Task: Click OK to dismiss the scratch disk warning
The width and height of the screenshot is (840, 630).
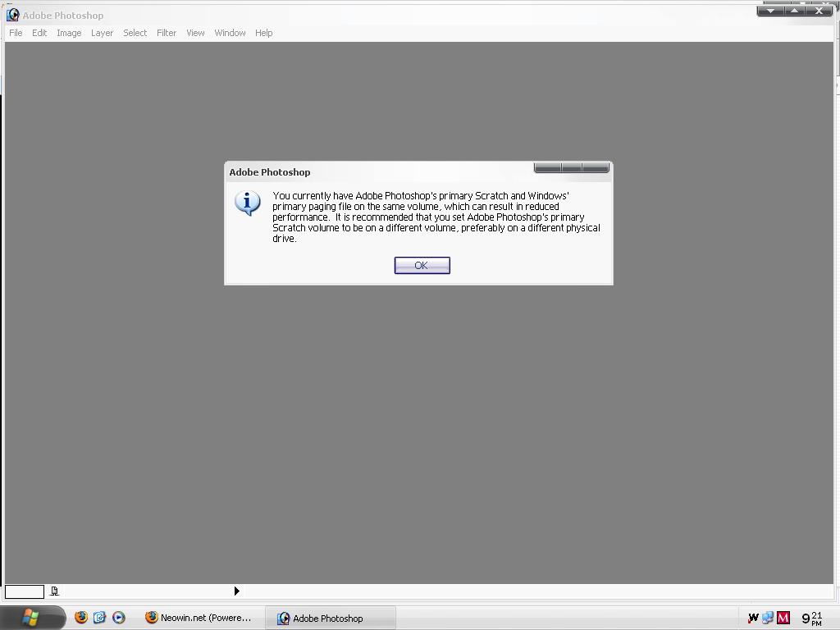Action: tap(422, 265)
